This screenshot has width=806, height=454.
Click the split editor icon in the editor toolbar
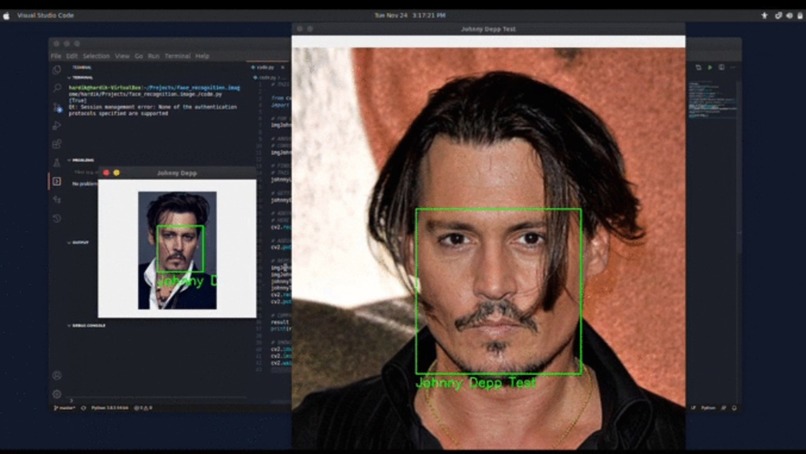[x=722, y=67]
